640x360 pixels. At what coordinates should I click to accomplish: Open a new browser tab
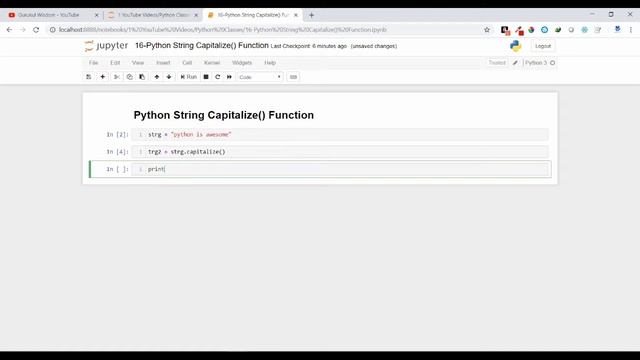coord(311,15)
